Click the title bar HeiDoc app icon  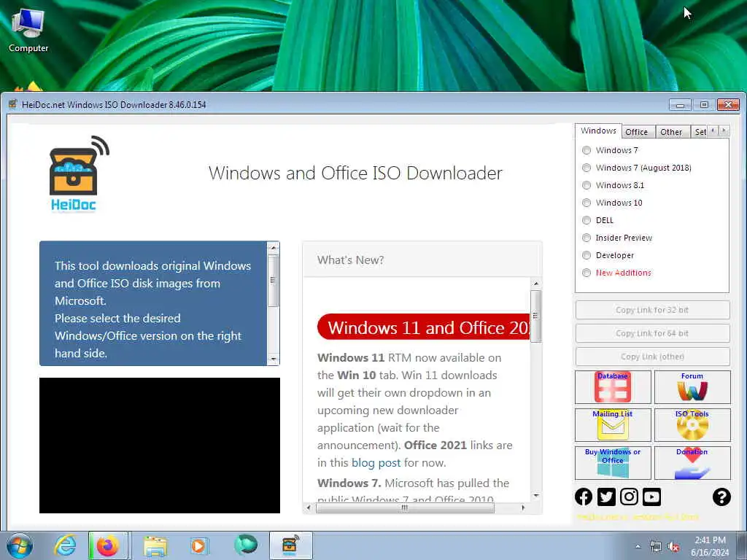tap(13, 104)
